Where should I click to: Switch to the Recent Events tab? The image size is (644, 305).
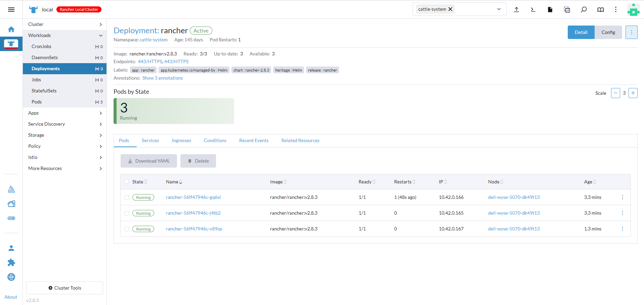(x=254, y=140)
